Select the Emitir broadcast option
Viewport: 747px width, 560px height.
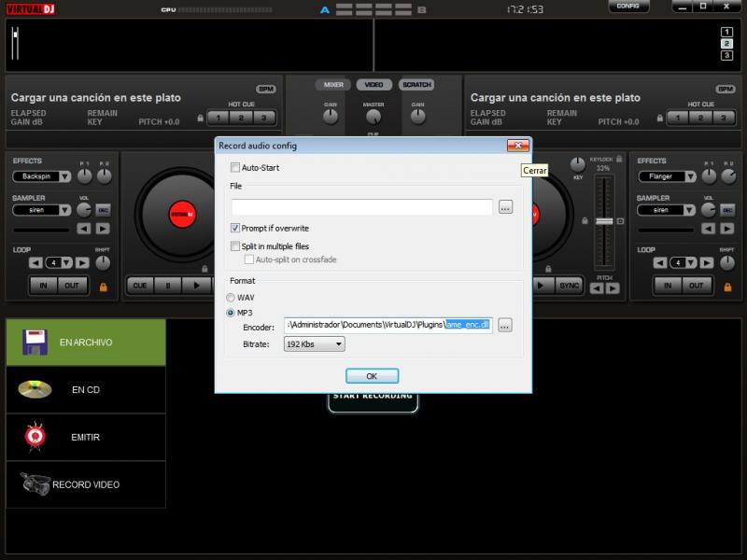tap(86, 437)
